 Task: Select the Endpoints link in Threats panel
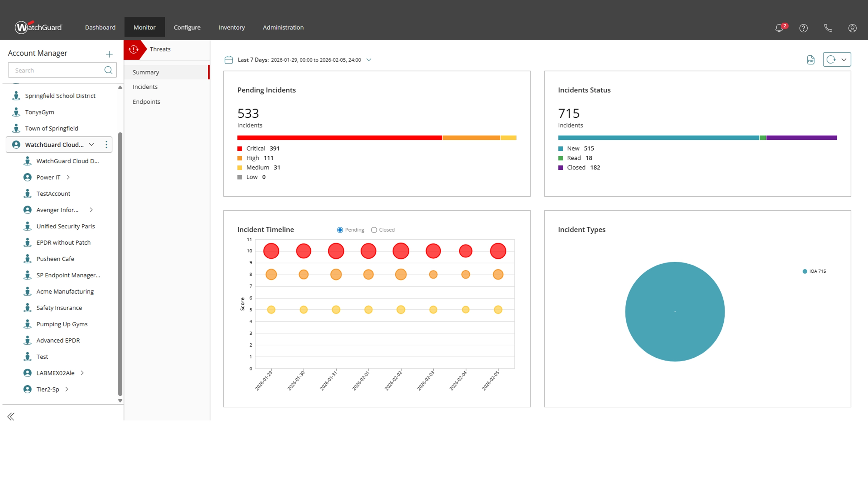click(x=146, y=102)
